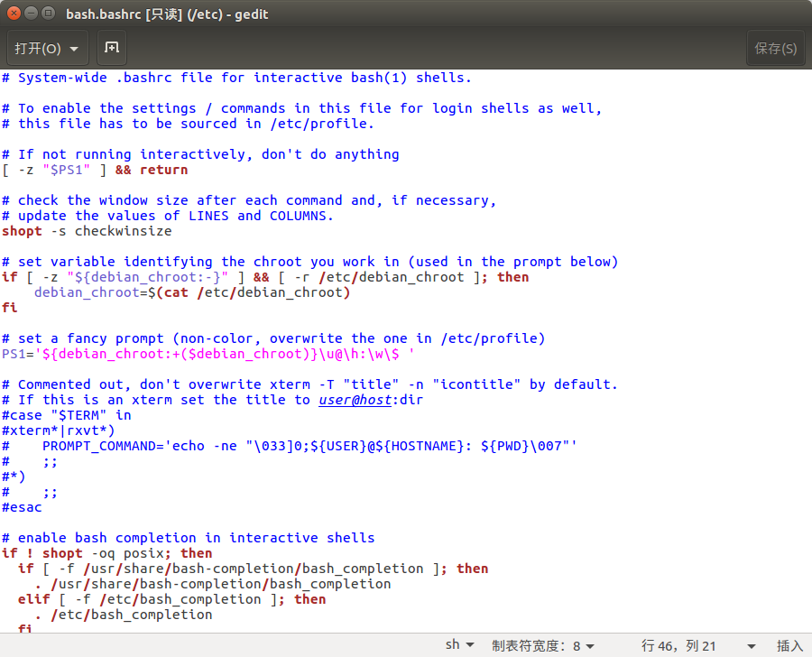The width and height of the screenshot is (812, 657).
Task: Click the '# this file has to be sourced' comment
Action: pyautogui.click(x=188, y=124)
